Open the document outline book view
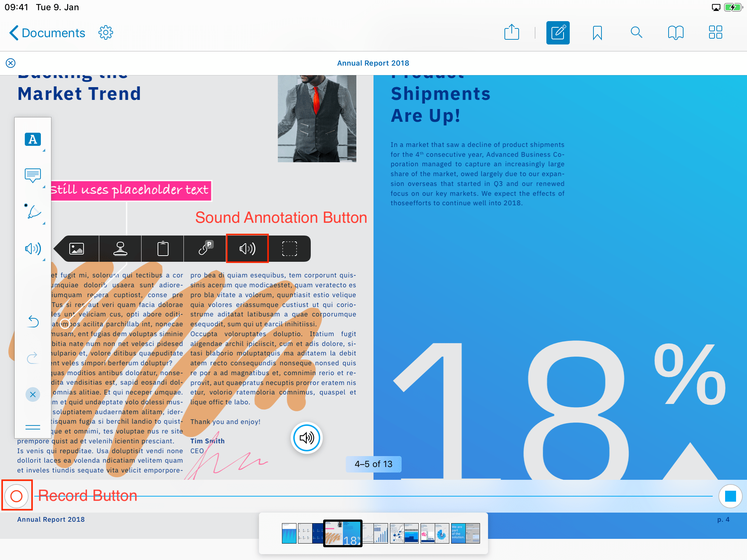 click(676, 33)
